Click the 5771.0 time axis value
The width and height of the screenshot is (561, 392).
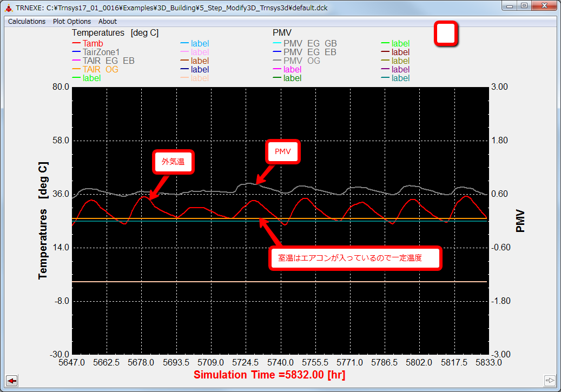[349, 363]
